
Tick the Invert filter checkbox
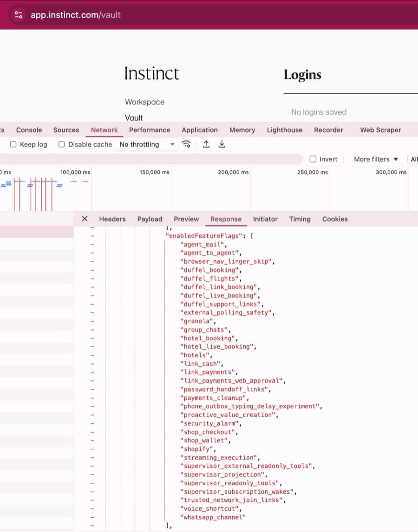(313, 159)
